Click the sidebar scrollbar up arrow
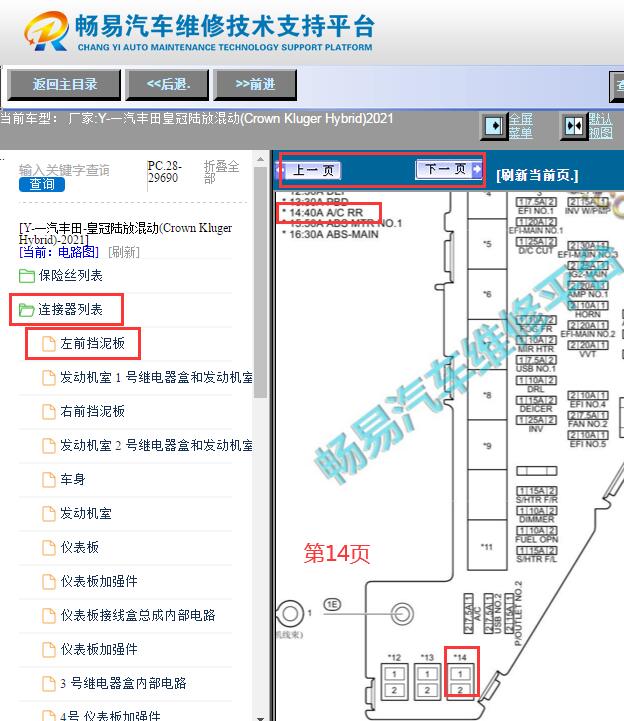The image size is (624, 721). click(261, 159)
